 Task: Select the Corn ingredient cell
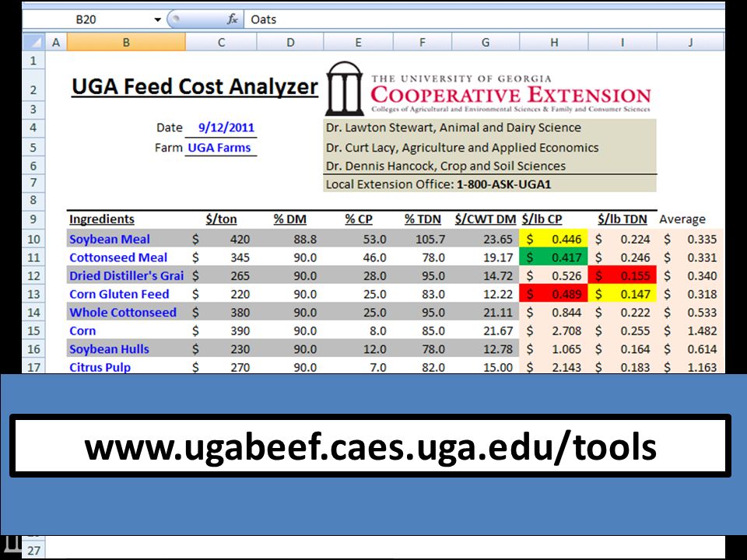(126, 331)
